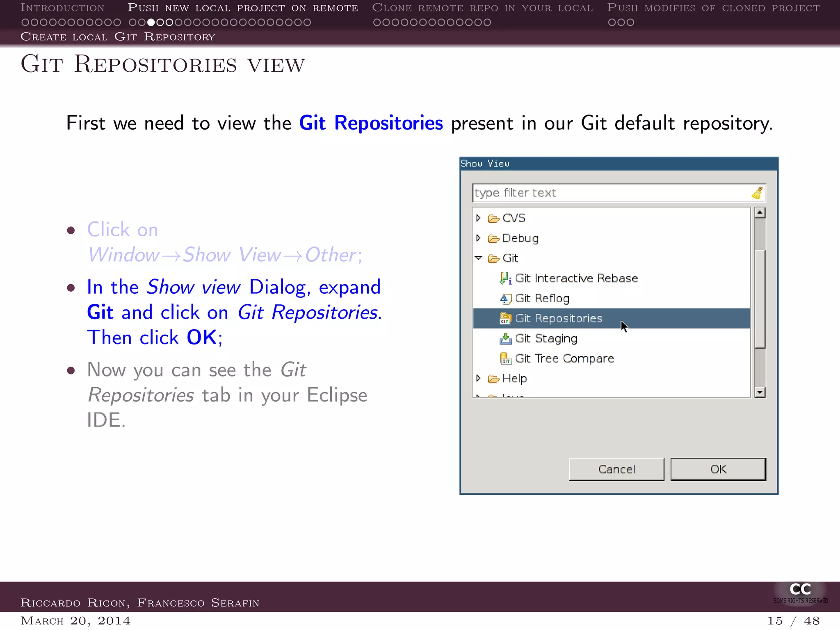Click the vertical scrollbar thumb
The image size is (840, 630).
[x=760, y=299]
